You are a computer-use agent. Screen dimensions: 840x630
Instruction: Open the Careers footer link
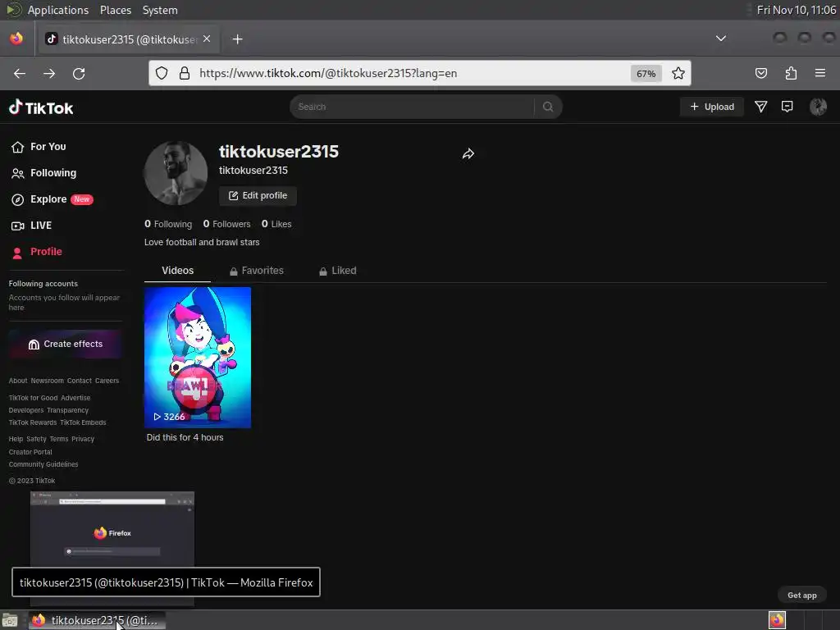pos(107,381)
